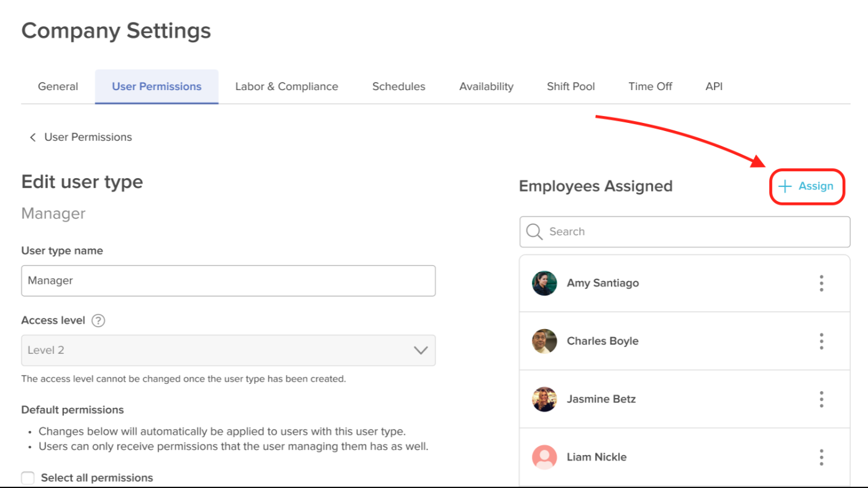The height and width of the screenshot is (488, 868).
Task: Click the employee Search field
Action: coord(685,232)
